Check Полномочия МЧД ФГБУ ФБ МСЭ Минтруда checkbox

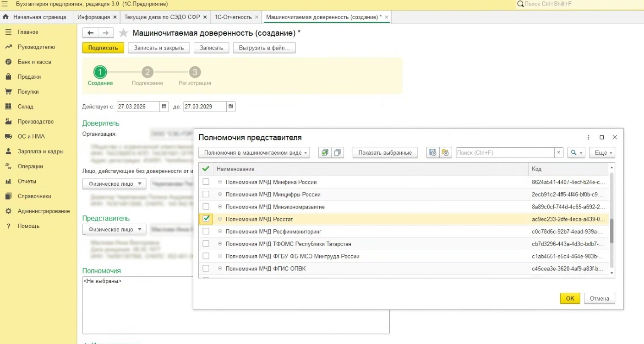[206, 256]
